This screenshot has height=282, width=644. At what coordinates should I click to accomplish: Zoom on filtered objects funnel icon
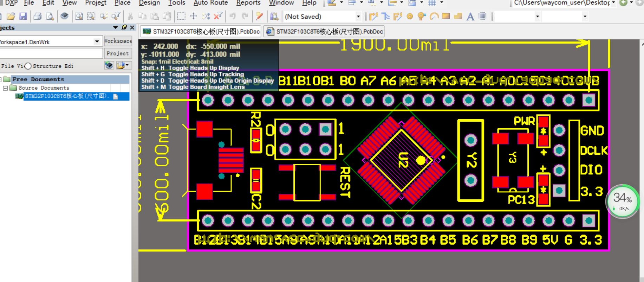point(116,17)
